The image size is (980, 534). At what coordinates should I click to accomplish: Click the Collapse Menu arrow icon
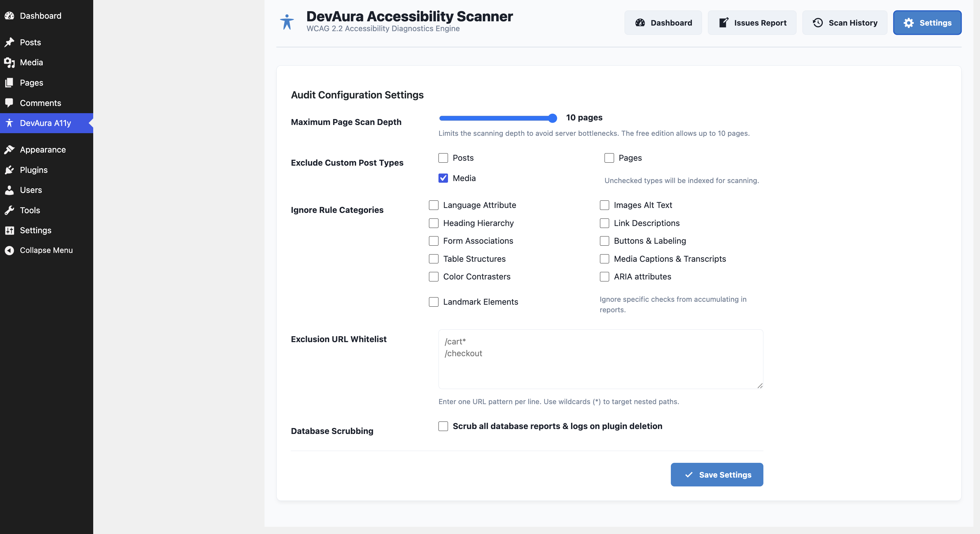pyautogui.click(x=10, y=250)
